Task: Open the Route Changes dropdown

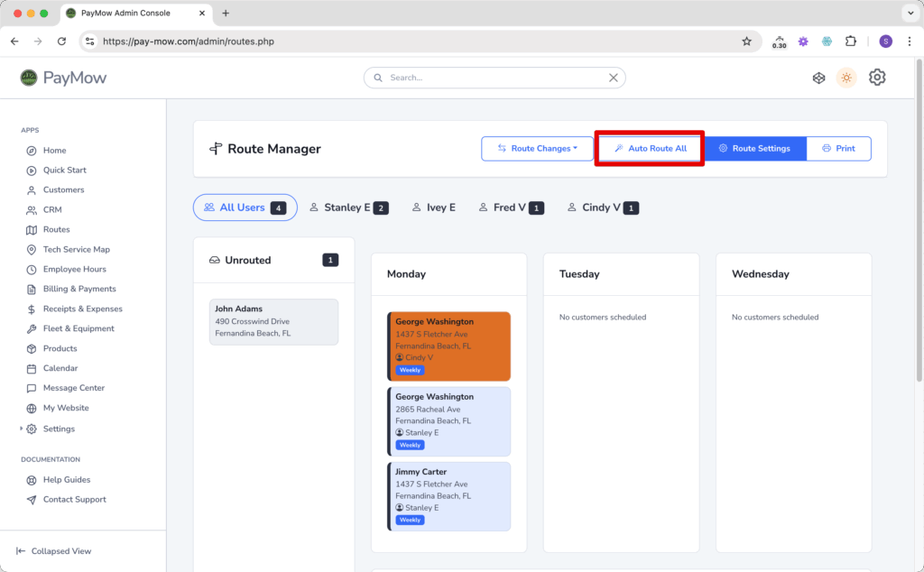Action: [x=537, y=149]
